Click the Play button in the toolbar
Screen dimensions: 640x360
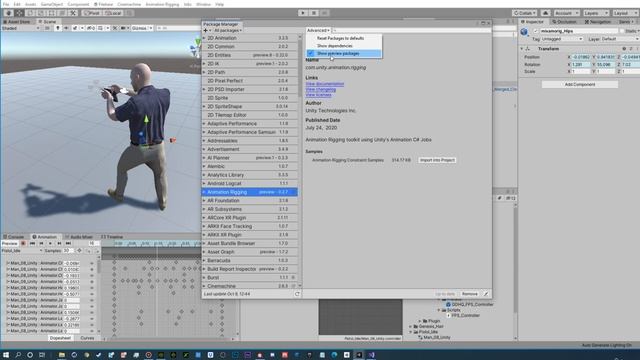(303, 13)
